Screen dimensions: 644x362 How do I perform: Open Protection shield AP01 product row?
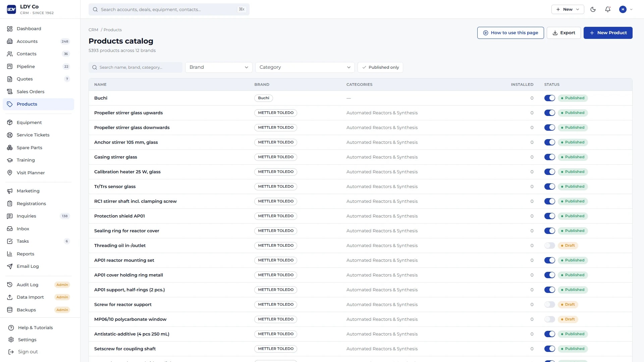[x=360, y=216]
